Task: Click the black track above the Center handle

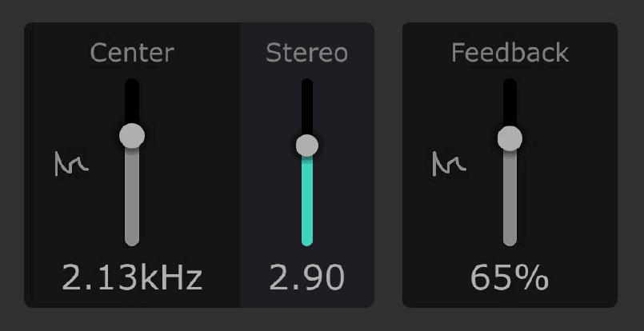Action: point(132,100)
